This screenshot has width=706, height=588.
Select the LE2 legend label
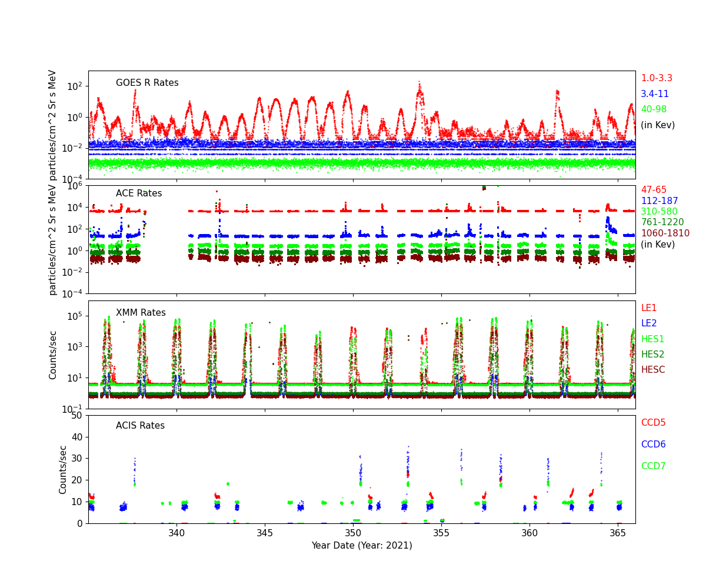[648, 323]
